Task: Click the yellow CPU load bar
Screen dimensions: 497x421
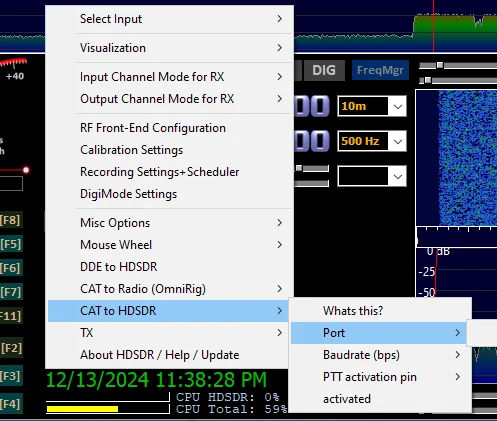Action: (x=82, y=409)
